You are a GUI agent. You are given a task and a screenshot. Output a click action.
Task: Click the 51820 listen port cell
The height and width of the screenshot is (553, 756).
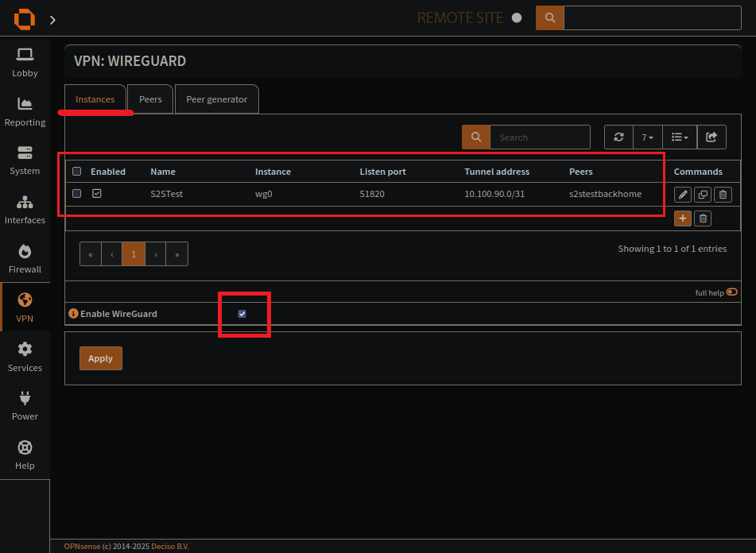click(372, 194)
